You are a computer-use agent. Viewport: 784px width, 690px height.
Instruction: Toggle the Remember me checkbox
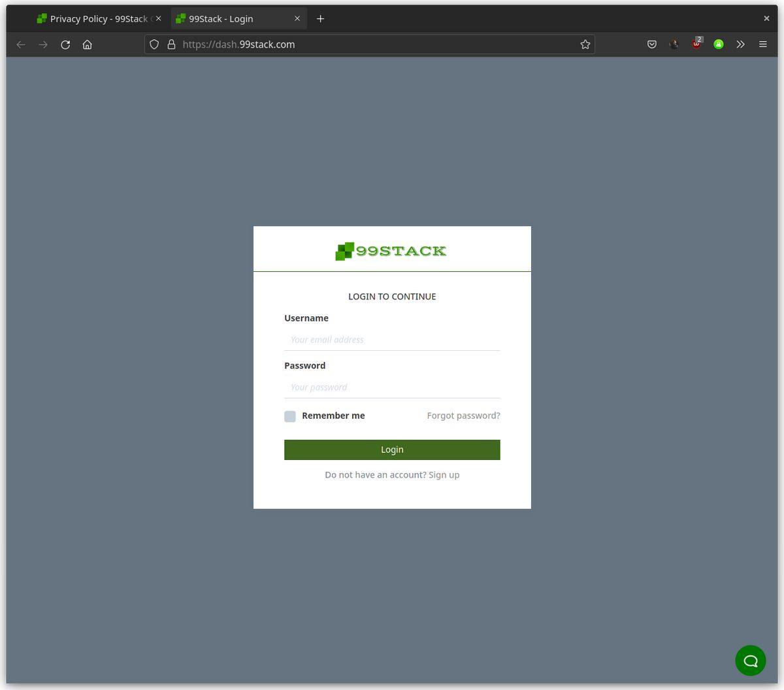pos(290,416)
